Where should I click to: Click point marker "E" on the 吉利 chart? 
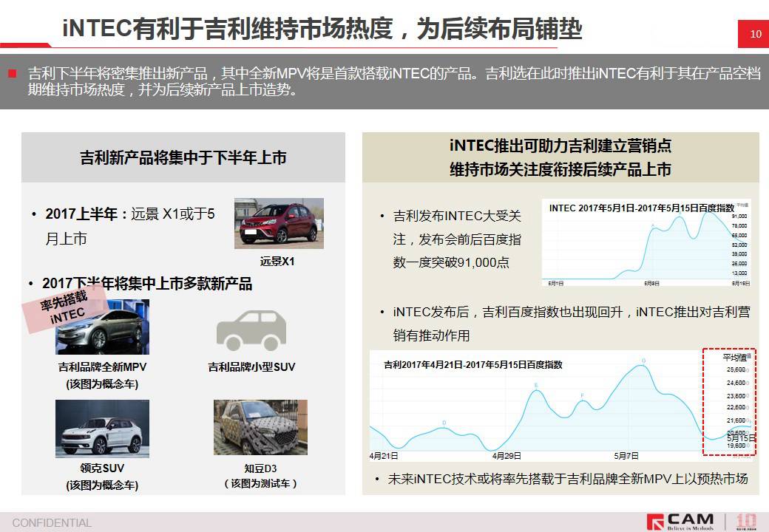(536, 385)
